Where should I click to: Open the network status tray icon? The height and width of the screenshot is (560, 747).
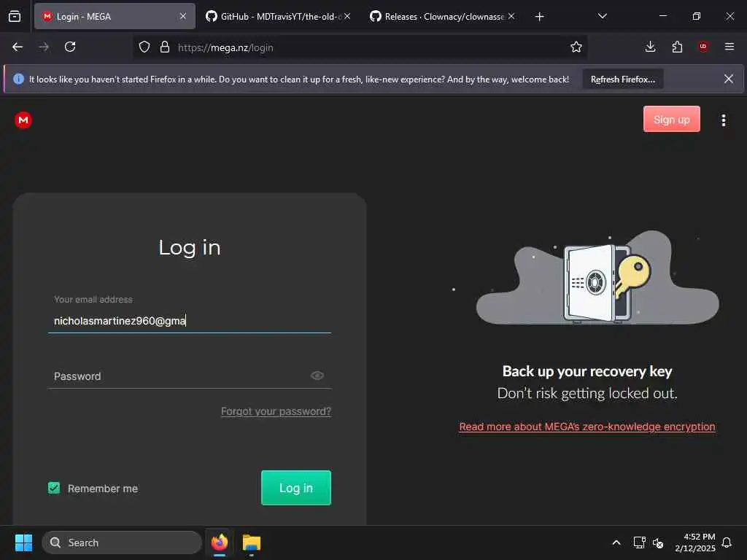[639, 542]
